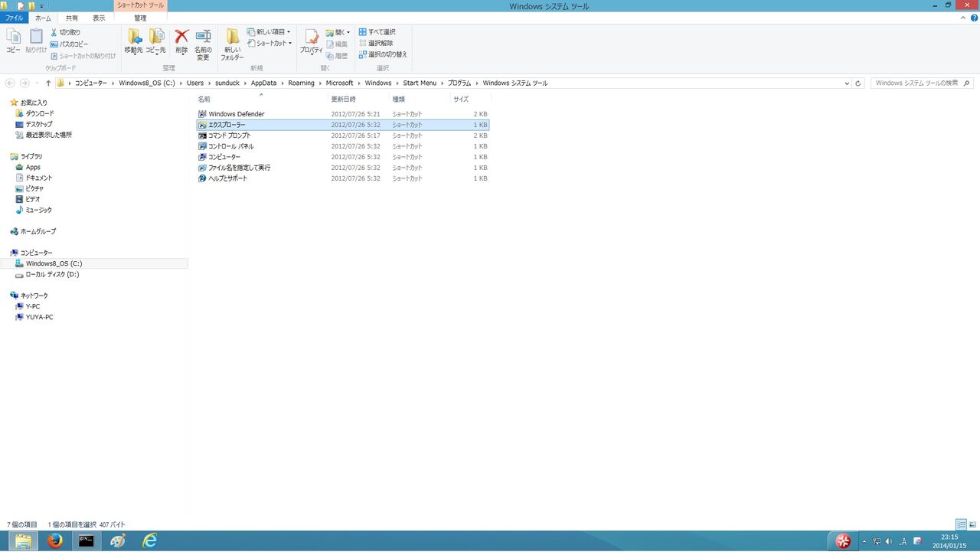Select the コマンド プロンプト shortcut
The width and height of the screenshot is (980, 552).
click(343, 136)
